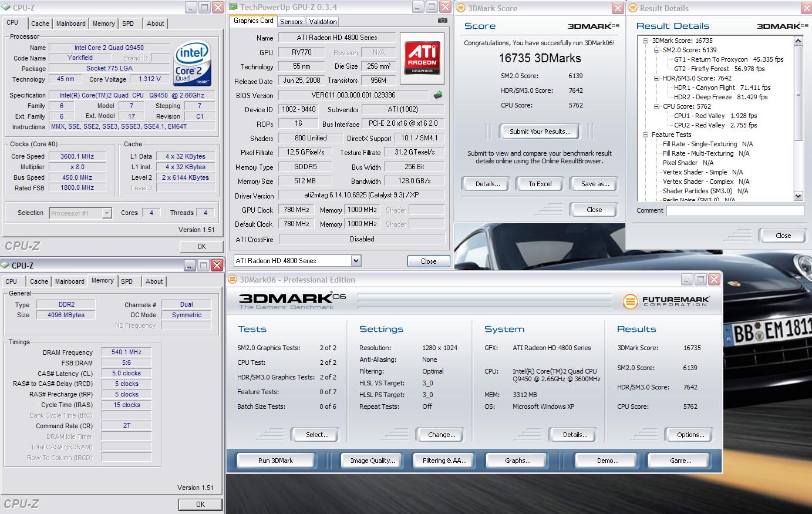The height and width of the screenshot is (514, 812).
Task: Click Save as... button
Action: [595, 184]
